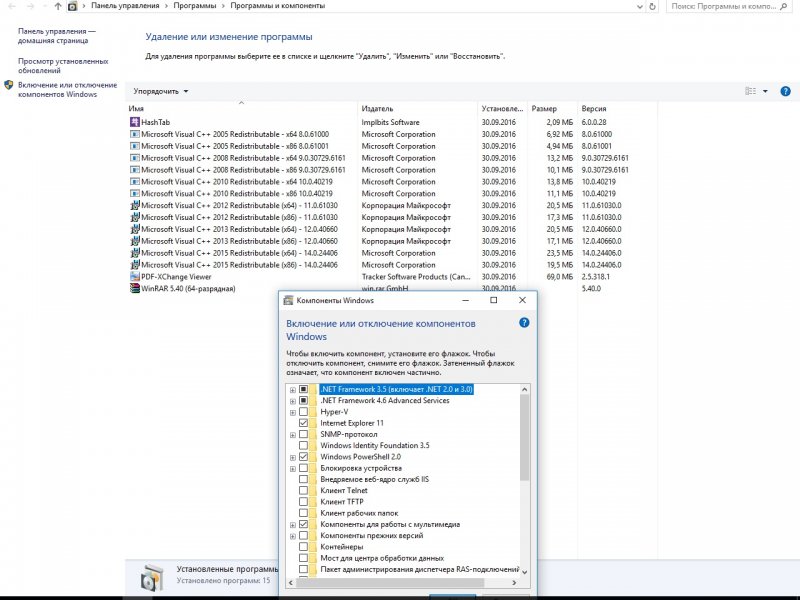Click the search magnifier icon

point(784,6)
